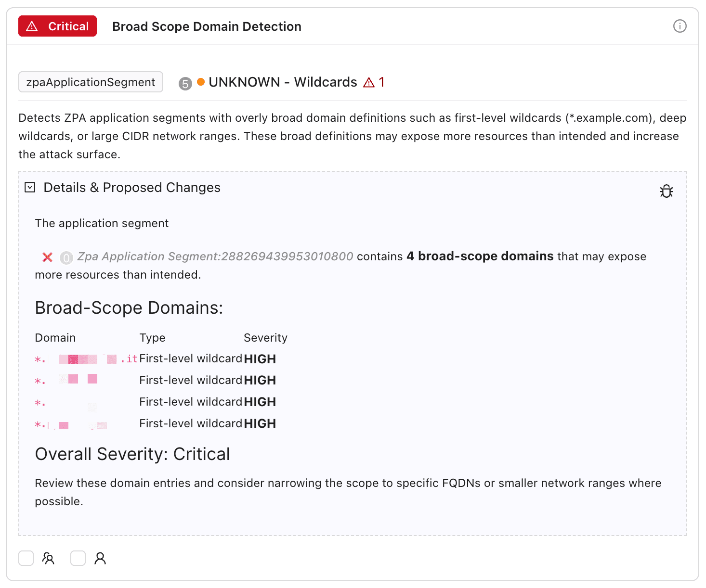The width and height of the screenshot is (706, 588).
Task: Collapse the Details & Proposed Changes section
Action: tap(30, 187)
